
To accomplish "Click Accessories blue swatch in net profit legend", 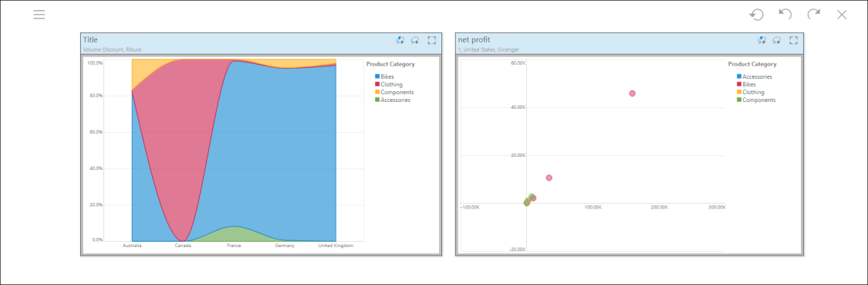I will coord(738,76).
